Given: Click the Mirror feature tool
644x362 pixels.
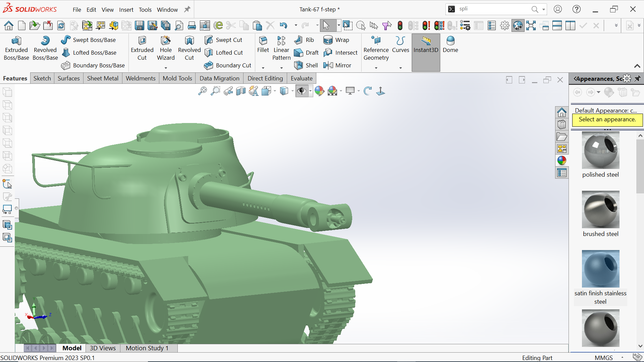Looking at the screenshot, I should point(337,65).
